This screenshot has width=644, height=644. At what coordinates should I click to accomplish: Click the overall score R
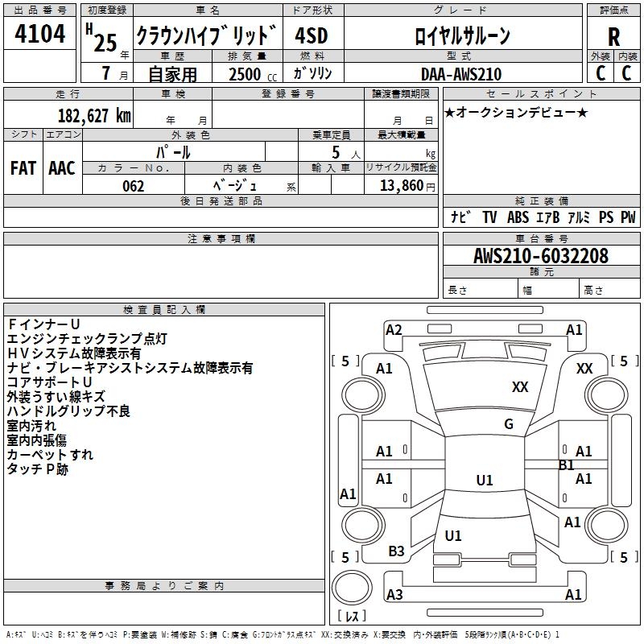coord(613,37)
